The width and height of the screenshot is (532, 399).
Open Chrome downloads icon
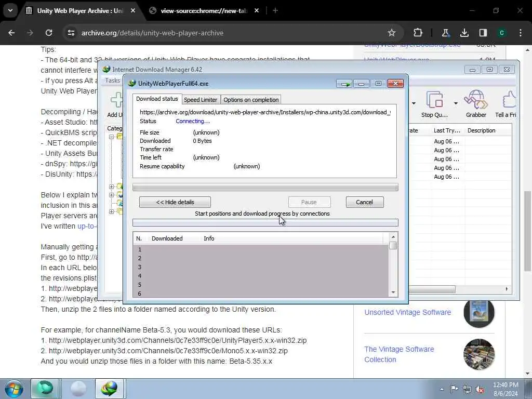pos(464,33)
